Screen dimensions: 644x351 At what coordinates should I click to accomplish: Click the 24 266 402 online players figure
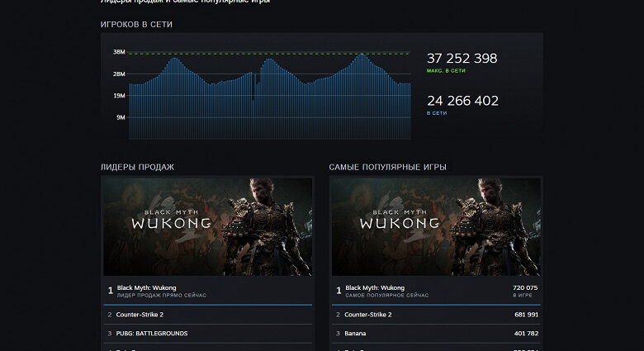click(x=462, y=101)
